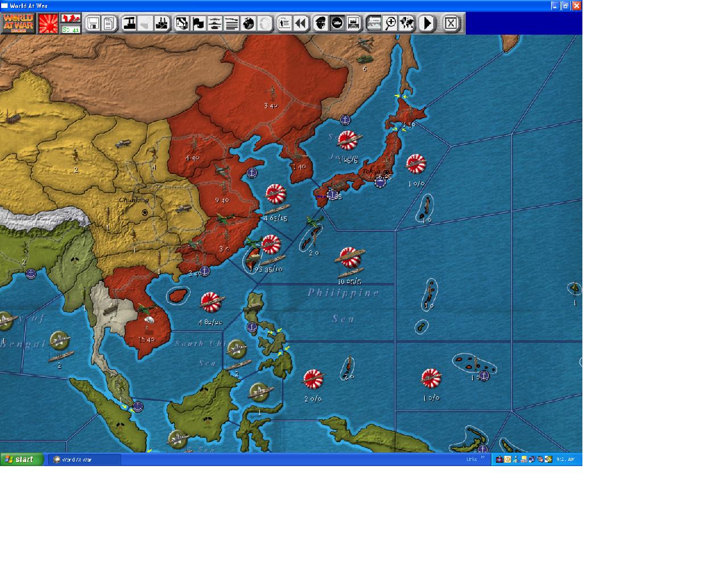Screen dimensions: 728x582
Task: Click the anchor port icon at Manila
Action: pyautogui.click(x=252, y=327)
